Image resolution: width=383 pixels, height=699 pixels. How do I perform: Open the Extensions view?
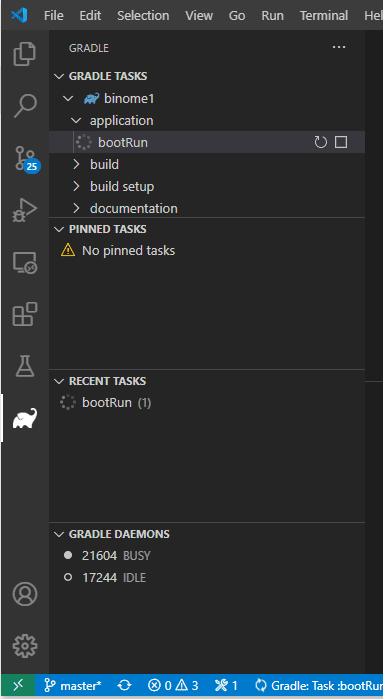point(25,314)
